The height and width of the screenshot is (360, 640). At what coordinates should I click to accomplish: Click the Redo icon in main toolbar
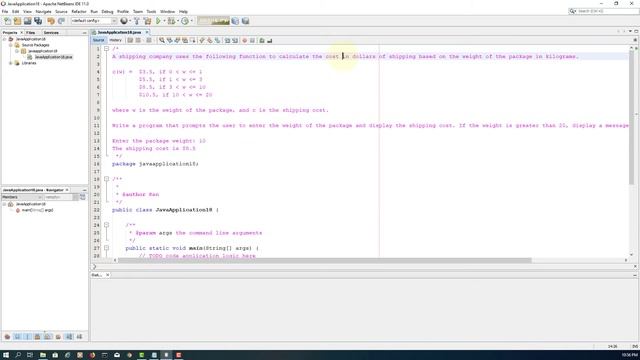[x=61, y=21]
